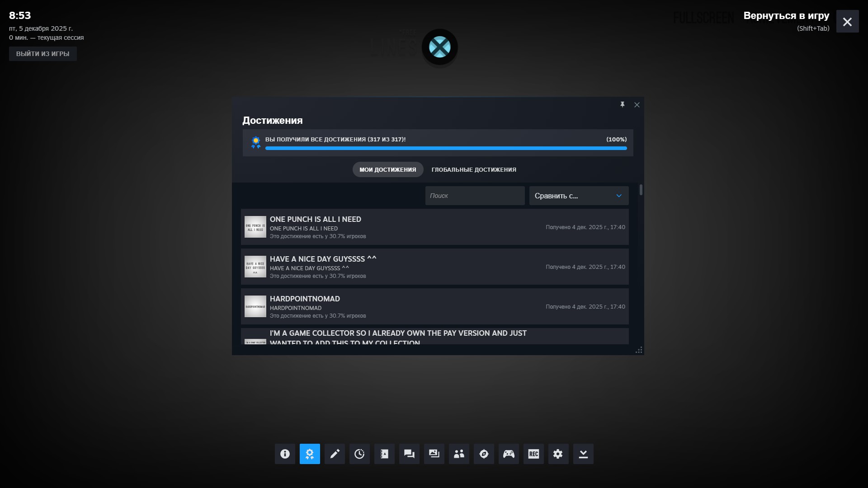Open the playtime clock icon
The image size is (868, 488).
click(x=359, y=454)
